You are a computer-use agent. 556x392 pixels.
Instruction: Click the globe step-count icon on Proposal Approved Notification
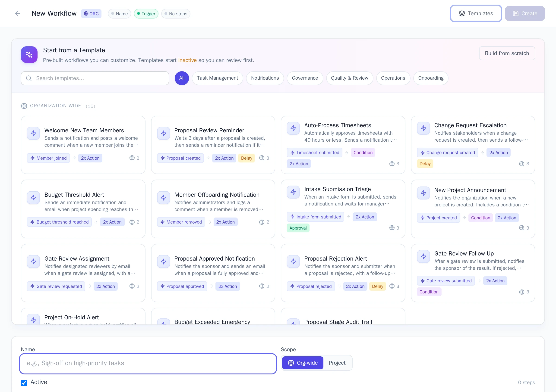click(262, 286)
